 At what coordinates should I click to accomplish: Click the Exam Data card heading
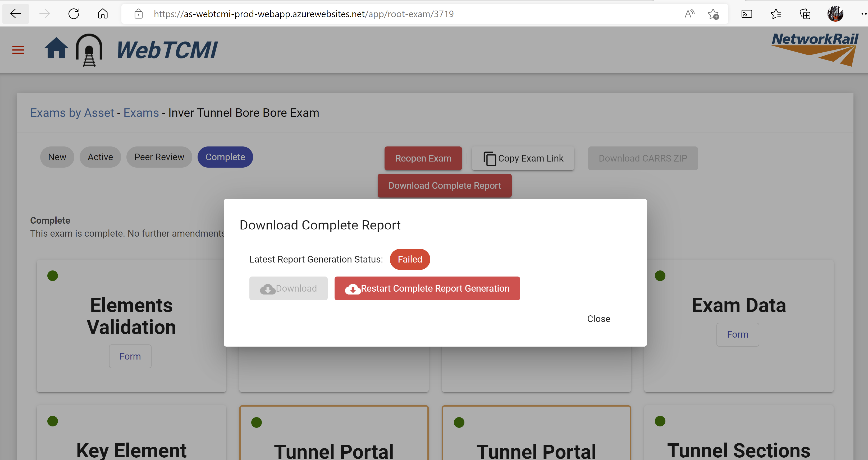point(739,305)
